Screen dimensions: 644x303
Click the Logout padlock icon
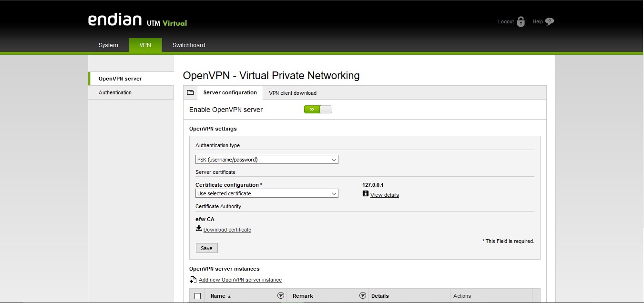521,22
